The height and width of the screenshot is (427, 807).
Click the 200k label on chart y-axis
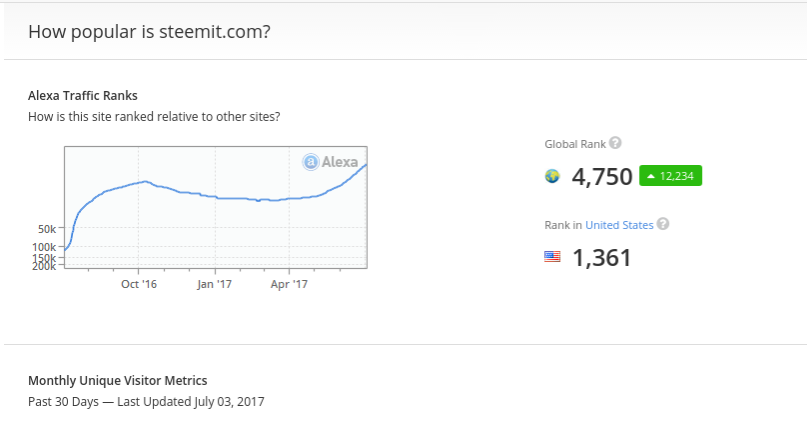coord(44,266)
